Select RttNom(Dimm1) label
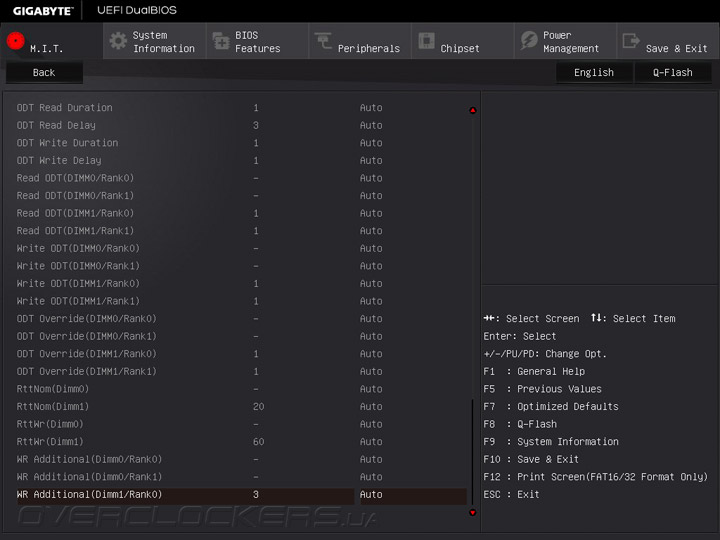 (x=53, y=406)
